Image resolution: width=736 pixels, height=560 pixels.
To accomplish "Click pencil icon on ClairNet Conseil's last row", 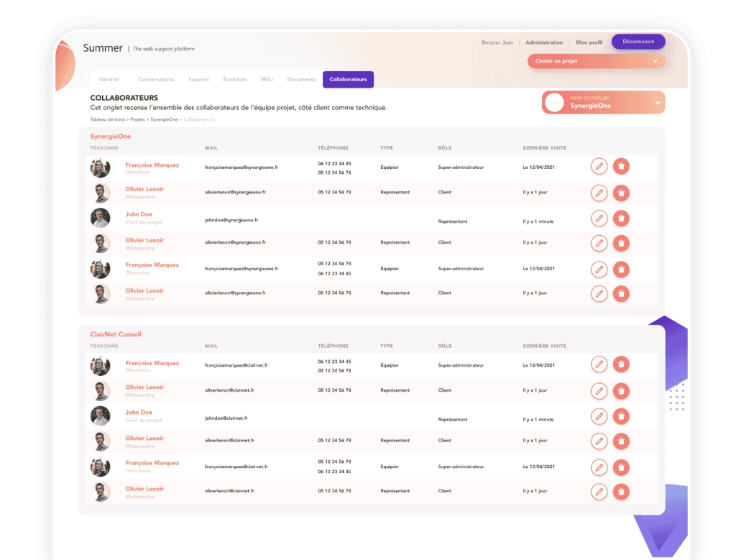I will coord(599,492).
